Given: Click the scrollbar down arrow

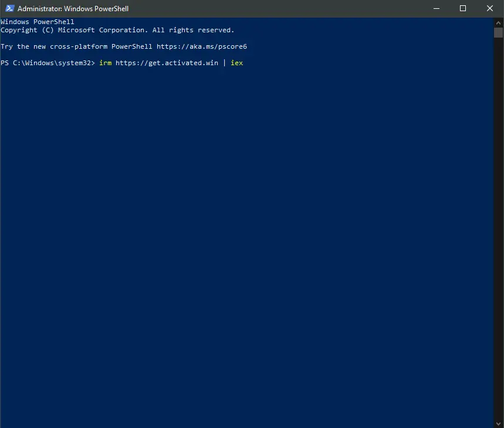Looking at the screenshot, I should (x=499, y=422).
